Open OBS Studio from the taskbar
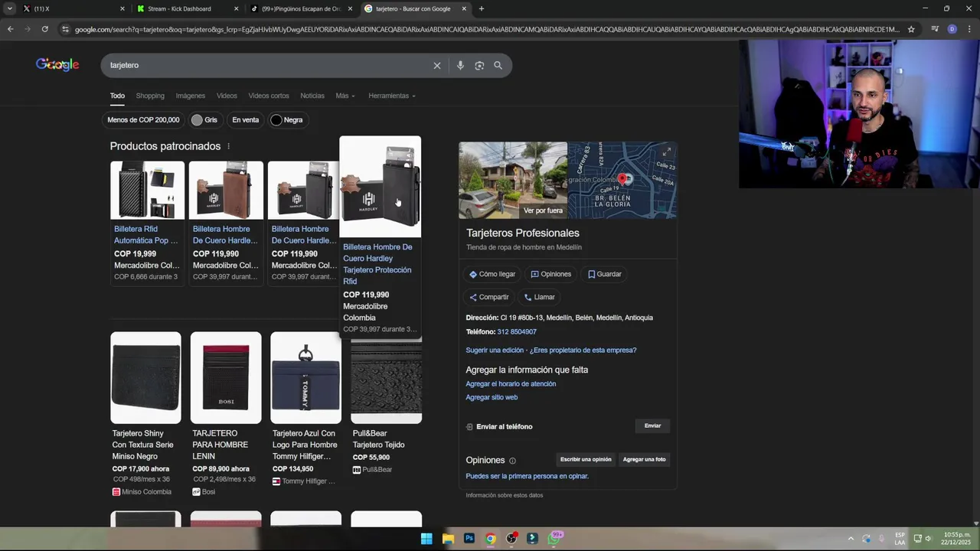 point(511,539)
